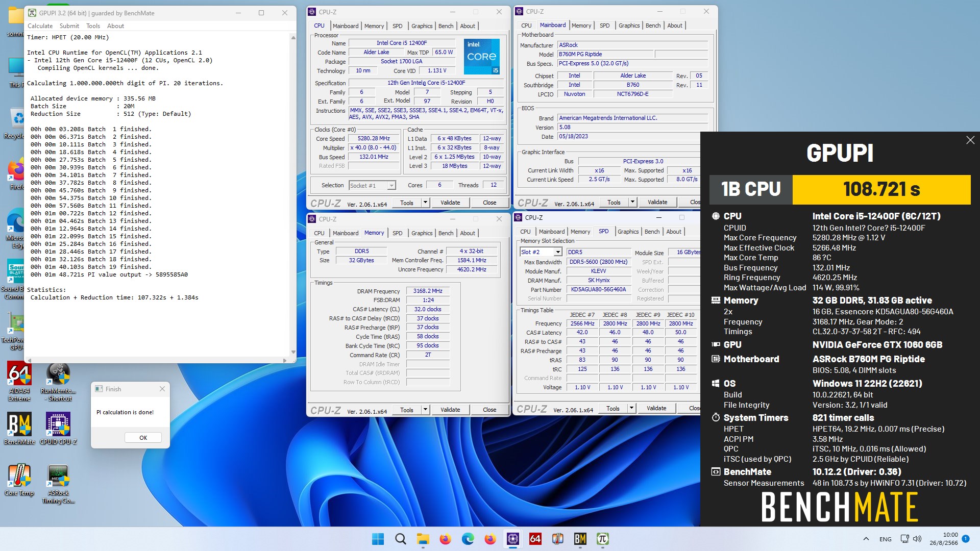Screen dimensions: 980x551
Task: Expand Tools arrow in Mainboard window
Action: pos(632,202)
